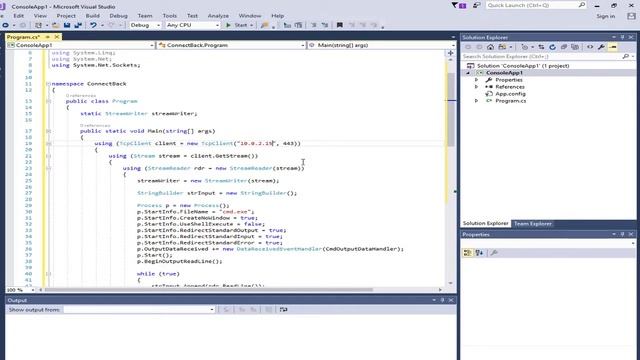640x360 pixels.
Task: Open the Project menu
Action: pos(66,16)
